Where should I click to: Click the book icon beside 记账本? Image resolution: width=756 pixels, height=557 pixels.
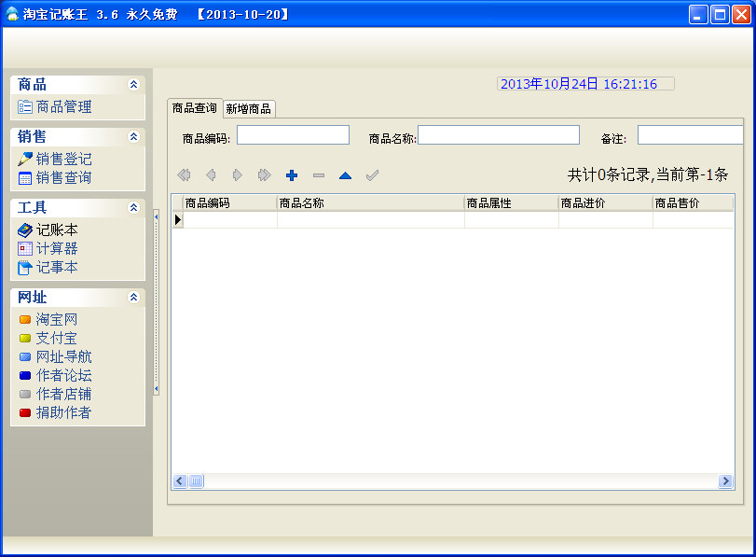24,230
